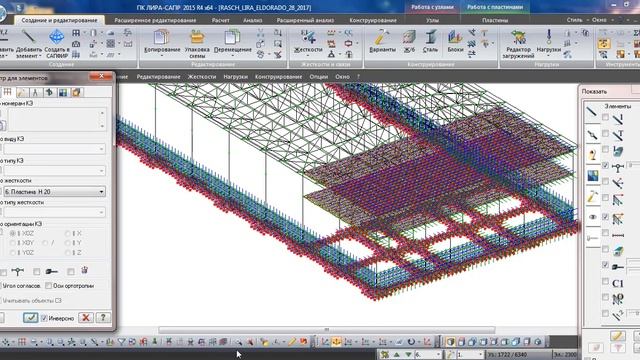Cancel the filter with the red X button
The width and height of the screenshot is (640, 360).
tap(86, 318)
